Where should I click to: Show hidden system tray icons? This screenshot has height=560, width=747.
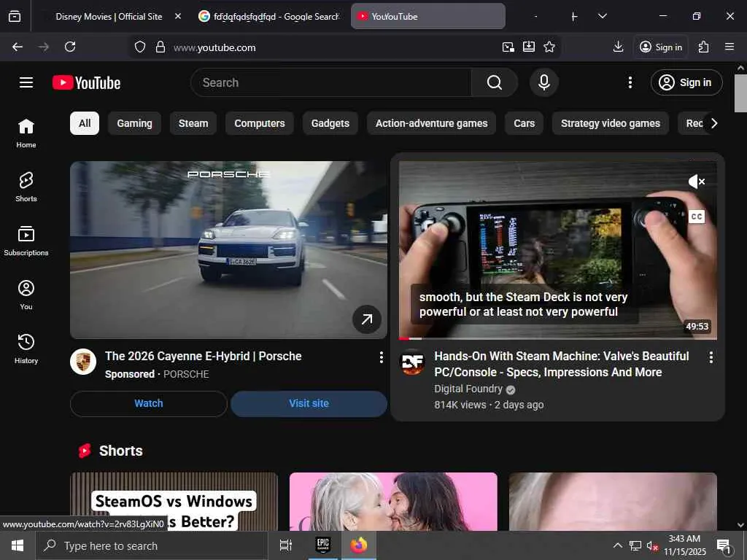coord(617,545)
